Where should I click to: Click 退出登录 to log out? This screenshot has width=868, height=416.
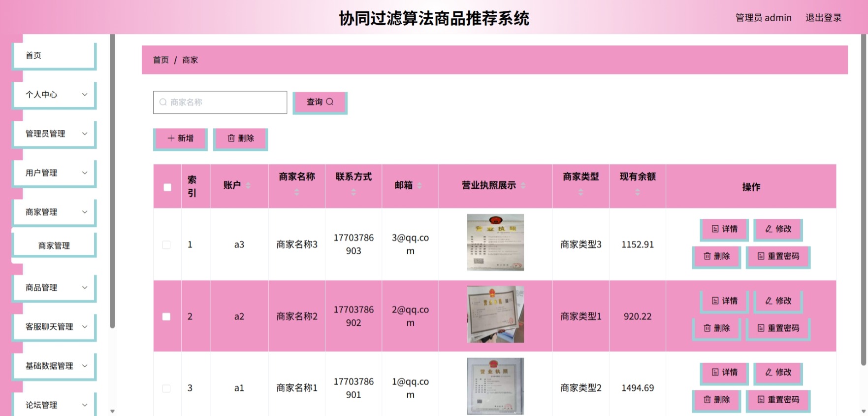[823, 18]
